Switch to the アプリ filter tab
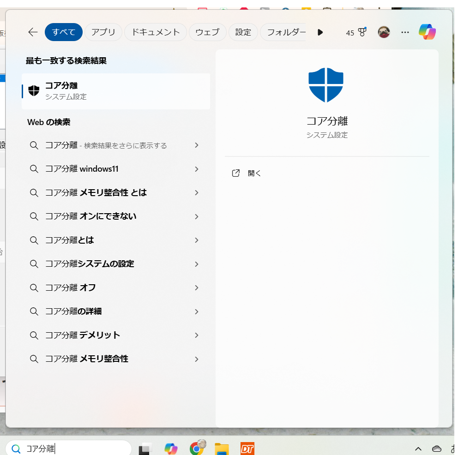This screenshot has height=455, width=476. 103,32
